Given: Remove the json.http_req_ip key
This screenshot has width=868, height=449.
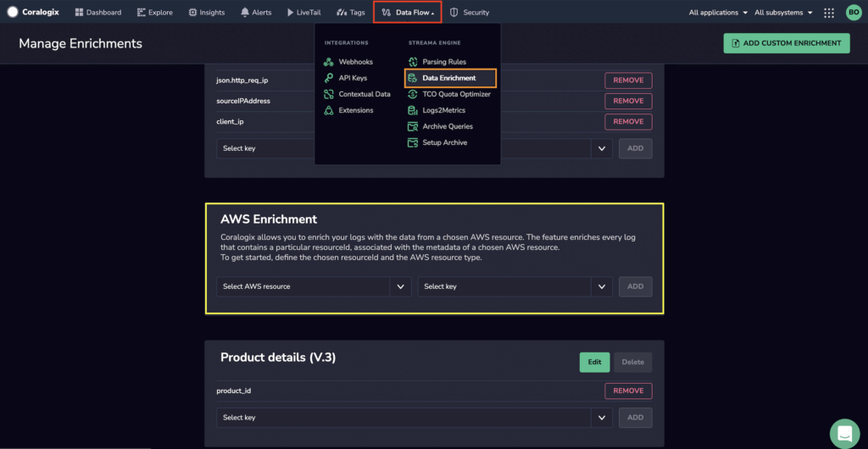Looking at the screenshot, I should pyautogui.click(x=628, y=80).
